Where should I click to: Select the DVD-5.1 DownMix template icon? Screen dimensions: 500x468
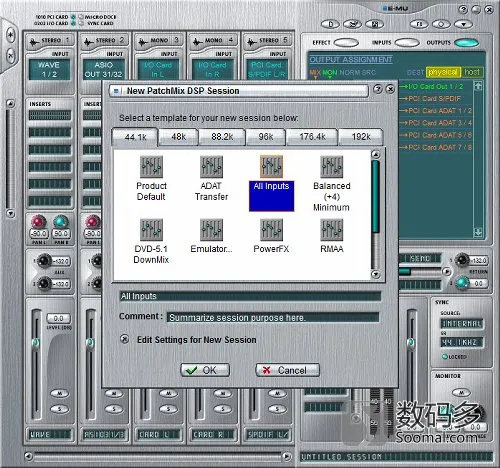(151, 230)
